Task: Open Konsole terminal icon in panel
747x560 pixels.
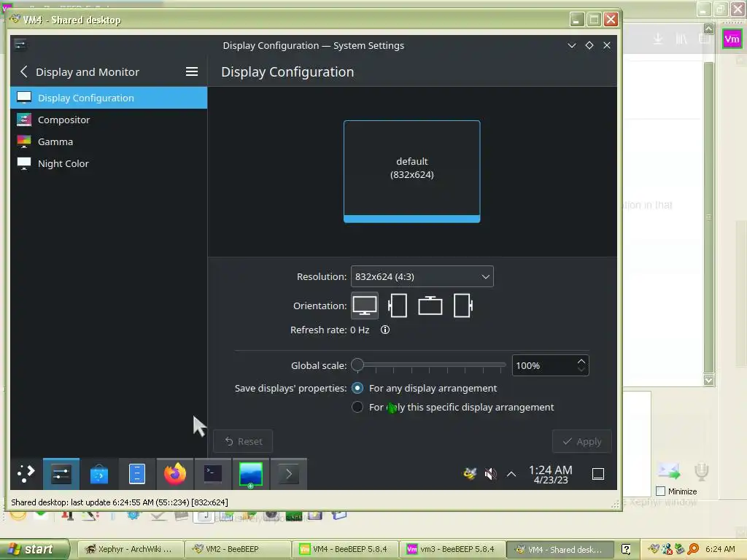Action: [x=213, y=474]
